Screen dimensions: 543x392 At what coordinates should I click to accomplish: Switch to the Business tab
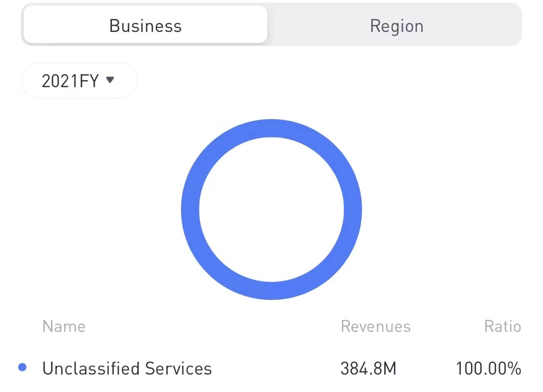145,25
